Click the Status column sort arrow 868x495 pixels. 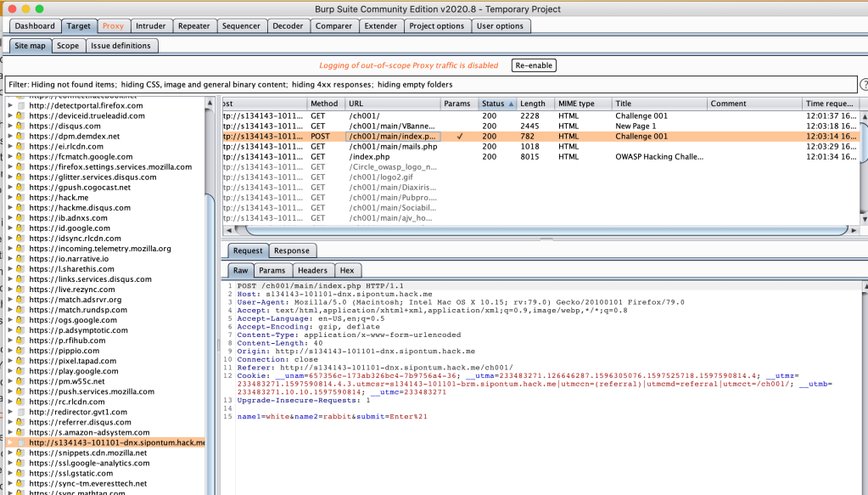[510, 104]
